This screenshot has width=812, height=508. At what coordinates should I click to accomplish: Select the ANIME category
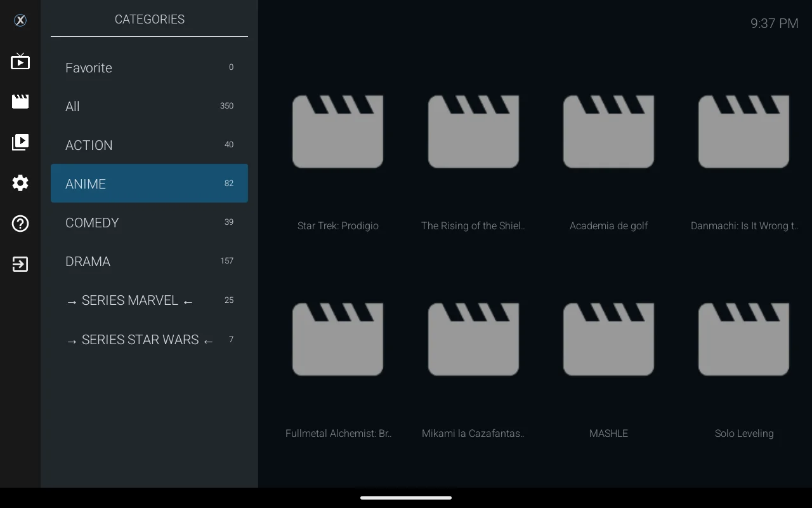[149, 184]
